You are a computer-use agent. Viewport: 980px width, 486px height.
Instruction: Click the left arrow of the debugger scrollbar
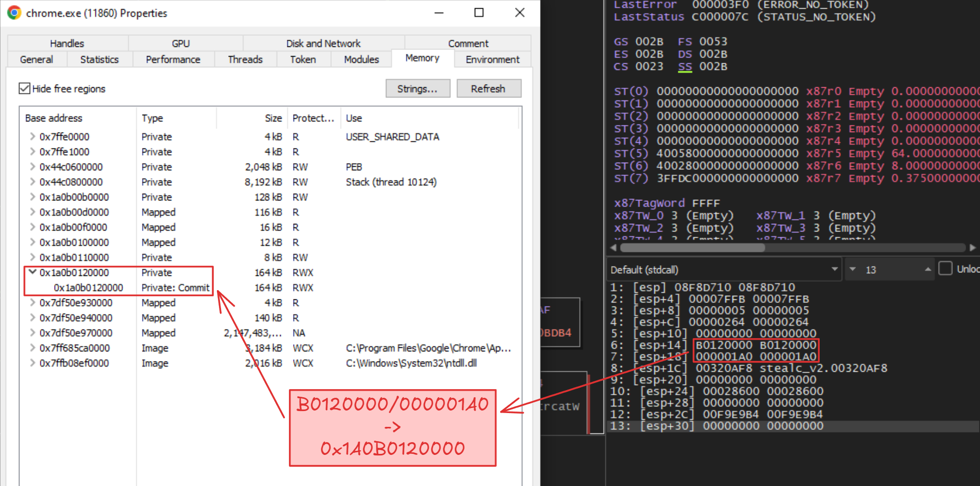[x=613, y=247]
